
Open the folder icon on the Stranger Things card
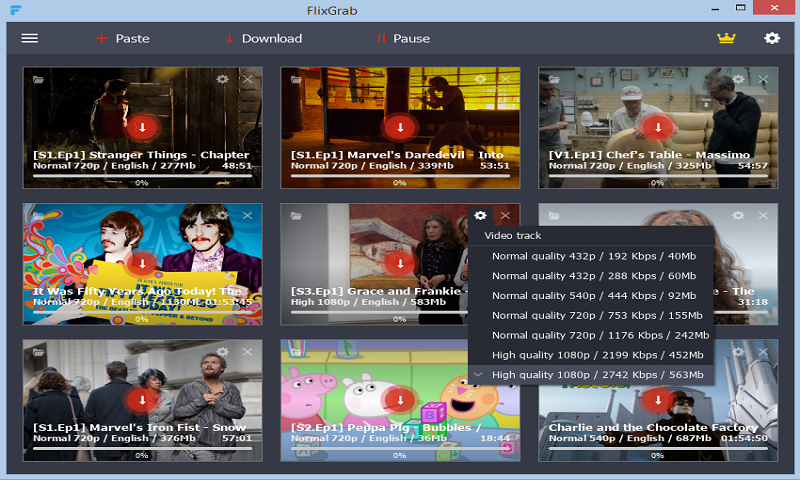click(38, 80)
